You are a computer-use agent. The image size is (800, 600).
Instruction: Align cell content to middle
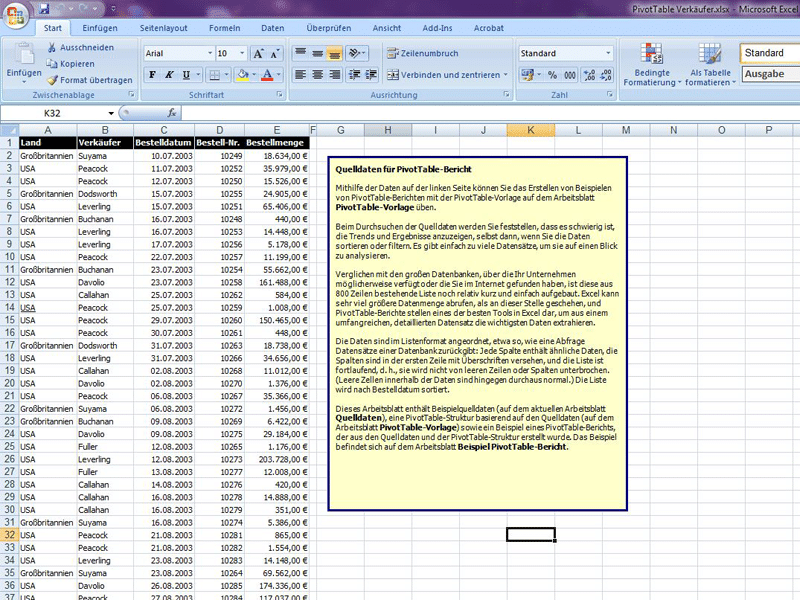(x=317, y=53)
